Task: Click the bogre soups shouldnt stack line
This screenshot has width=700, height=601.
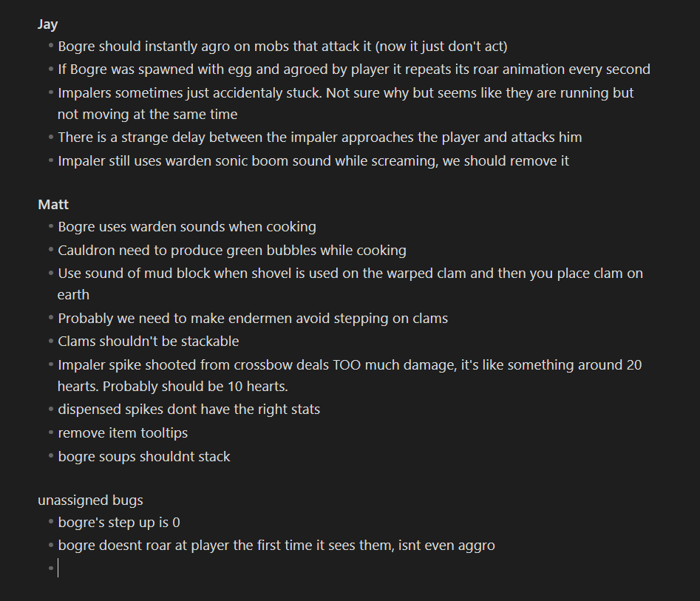Action: tap(144, 457)
